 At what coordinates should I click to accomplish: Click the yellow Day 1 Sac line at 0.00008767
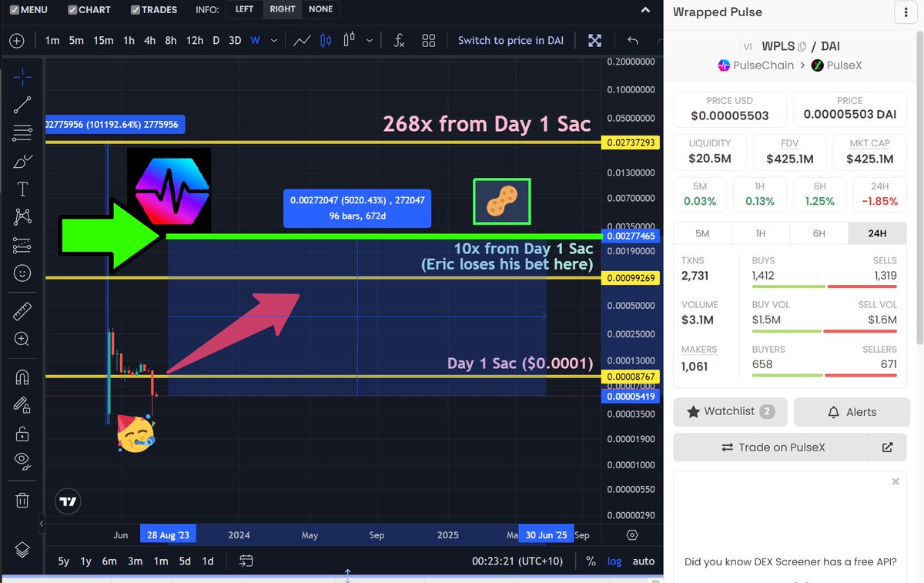click(323, 377)
